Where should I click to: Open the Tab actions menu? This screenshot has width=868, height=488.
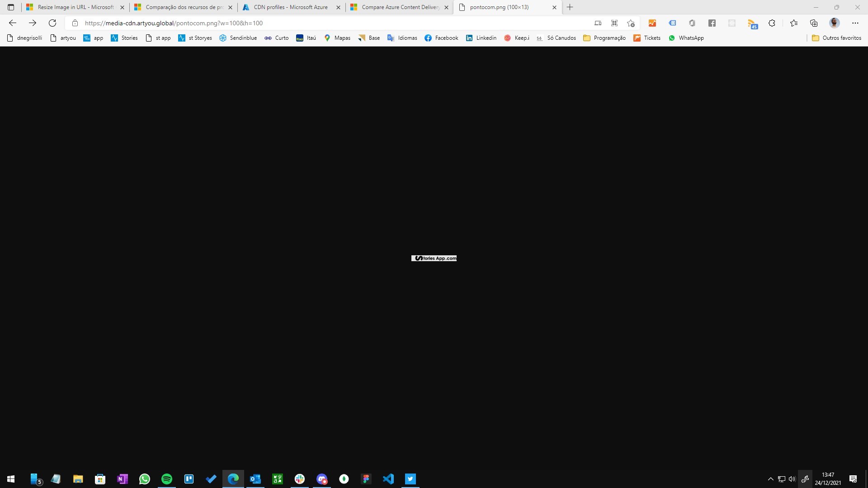[11, 7]
